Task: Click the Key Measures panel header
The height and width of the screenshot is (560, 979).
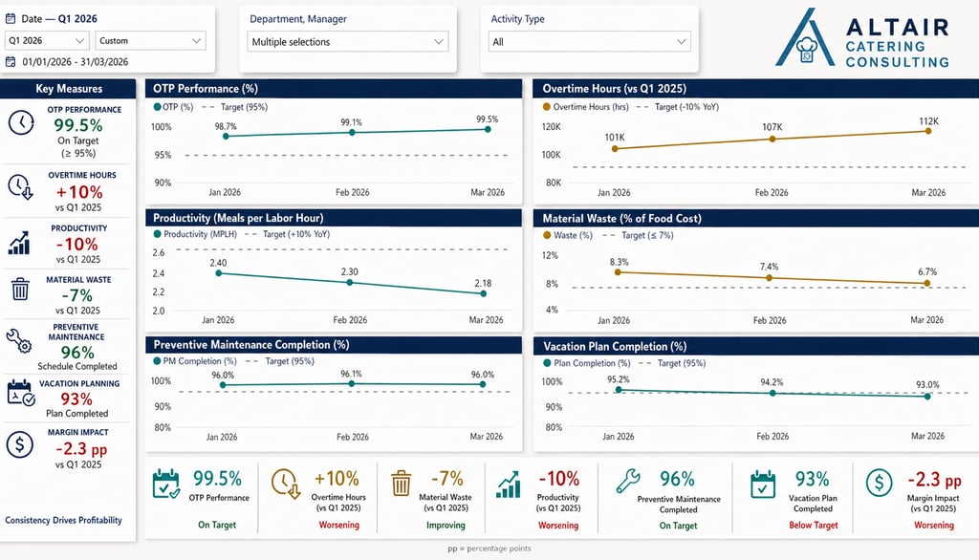Action: tap(68, 89)
